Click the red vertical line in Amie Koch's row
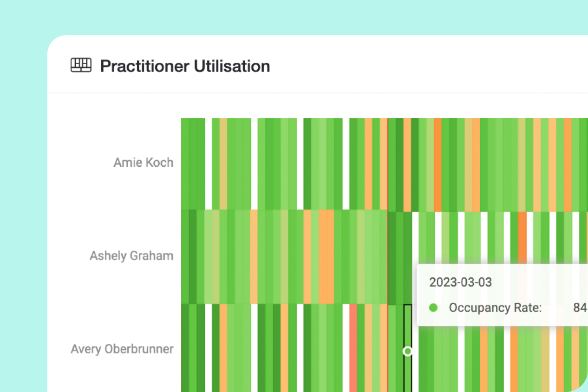588x392 pixels. click(387, 163)
